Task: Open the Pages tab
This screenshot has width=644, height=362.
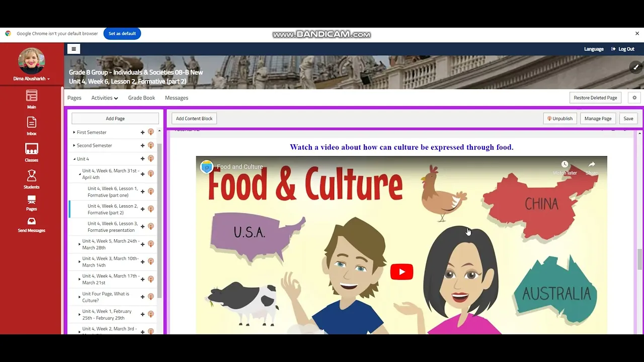Action: click(x=74, y=98)
